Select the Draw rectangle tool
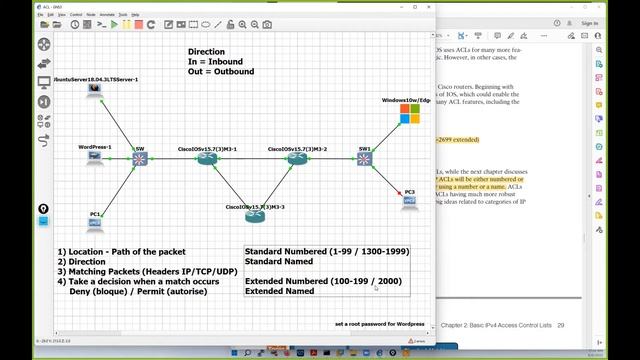 click(x=193, y=25)
